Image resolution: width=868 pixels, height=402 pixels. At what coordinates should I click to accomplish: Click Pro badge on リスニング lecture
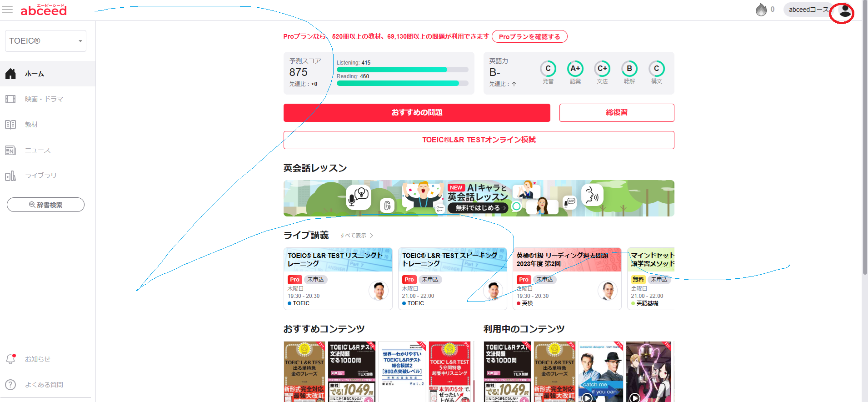click(x=294, y=280)
